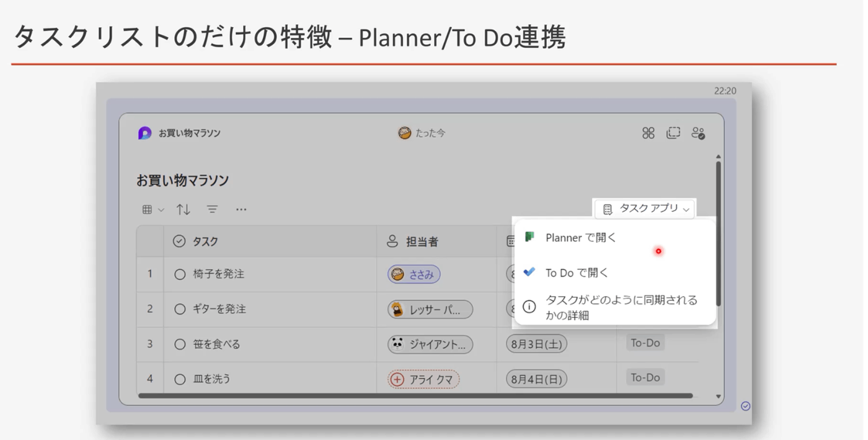Click the お買い物マラソン breadcrumb label
The image size is (868, 440).
coord(189,133)
